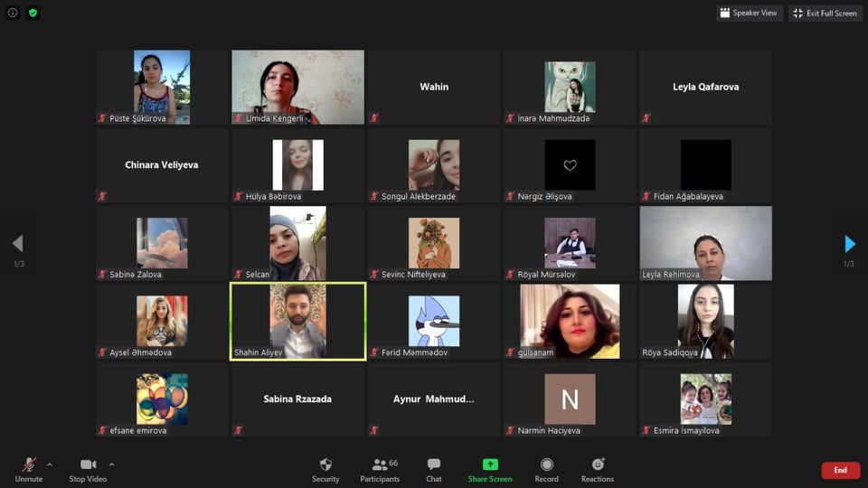Select Leyla Rehimova's video tile
This screenshot has height=488, width=868.
705,243
